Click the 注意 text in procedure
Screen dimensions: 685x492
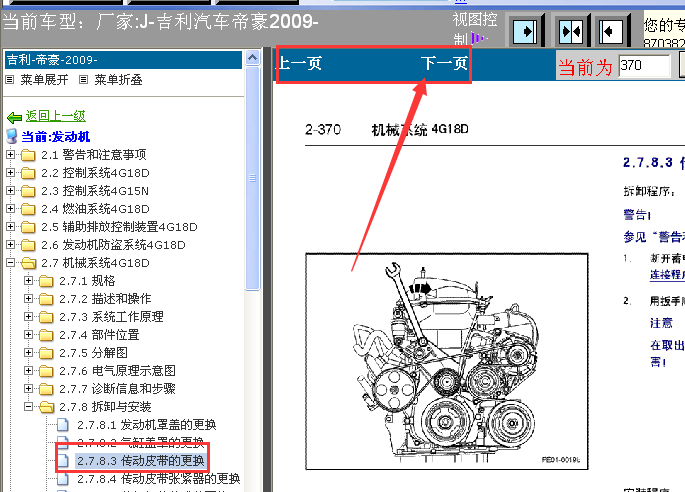click(x=661, y=323)
